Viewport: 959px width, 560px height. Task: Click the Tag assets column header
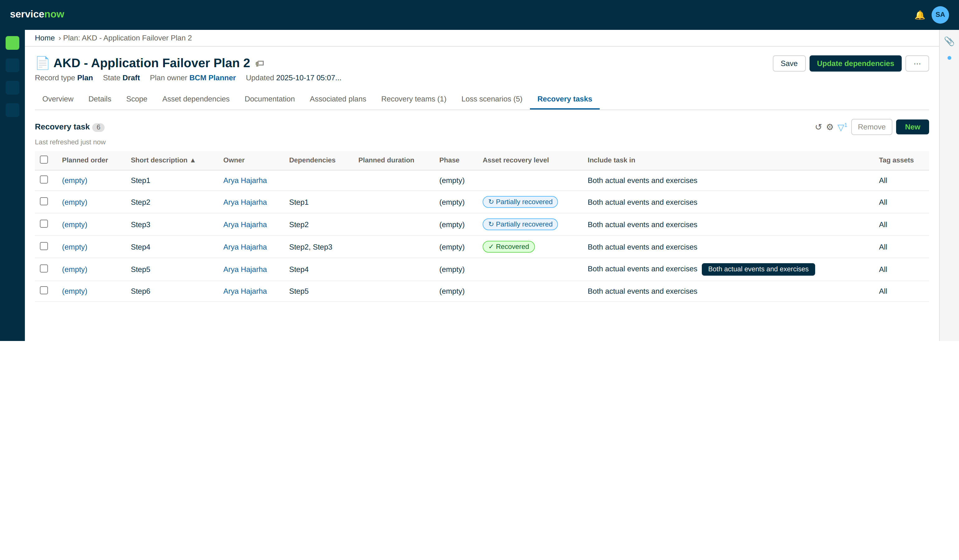click(896, 160)
